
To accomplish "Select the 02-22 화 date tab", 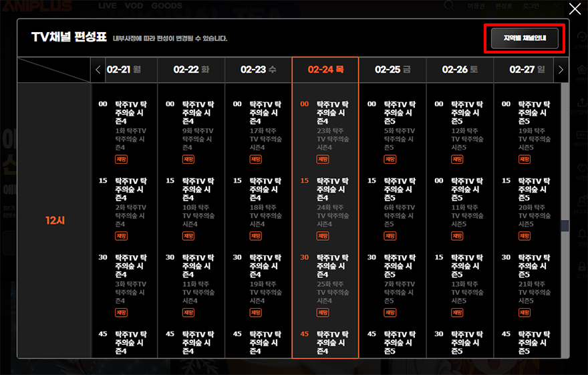I will (191, 70).
